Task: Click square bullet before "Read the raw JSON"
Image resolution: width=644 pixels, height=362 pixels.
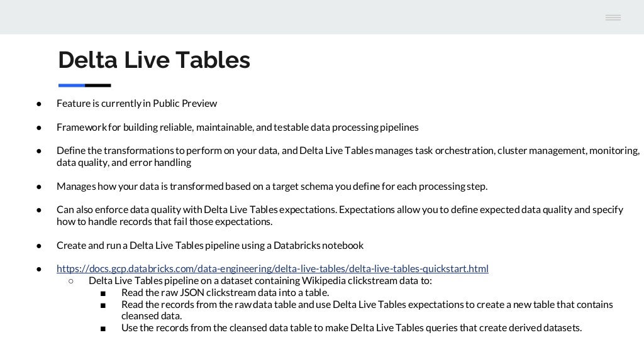Action: [x=103, y=293]
